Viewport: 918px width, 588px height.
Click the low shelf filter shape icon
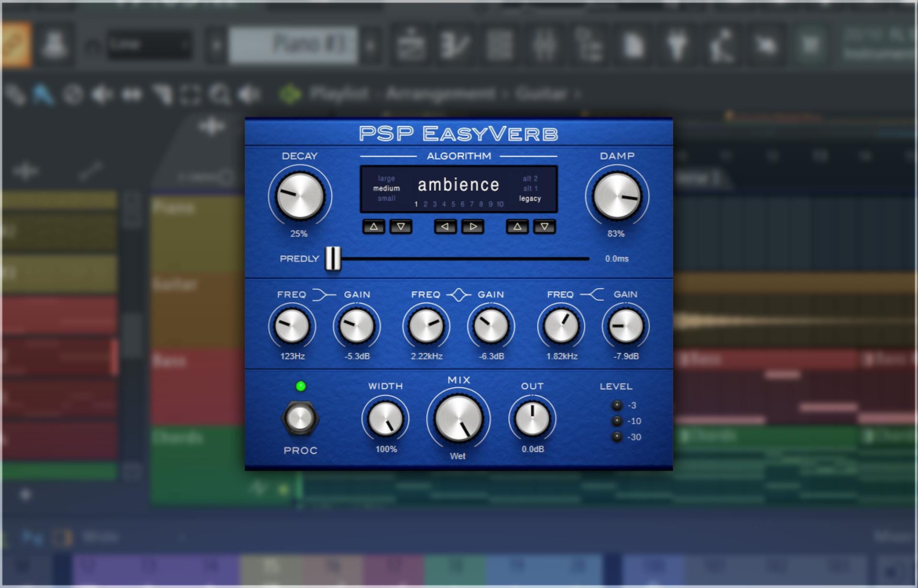click(x=325, y=294)
